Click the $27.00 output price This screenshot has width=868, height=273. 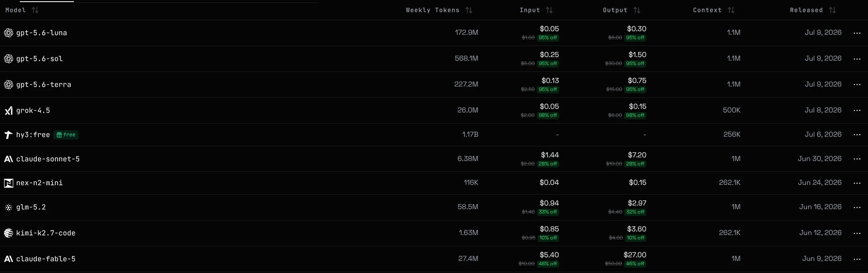coord(635,255)
